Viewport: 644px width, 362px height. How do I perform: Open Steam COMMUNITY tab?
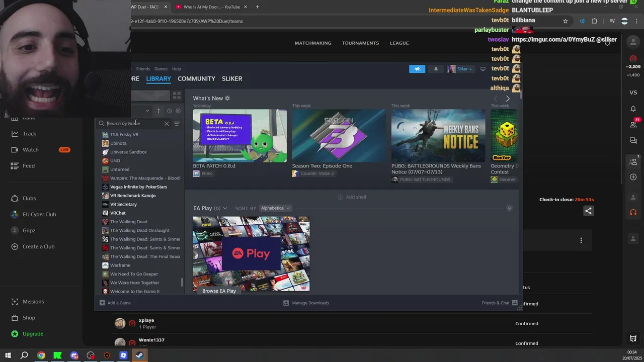click(196, 78)
